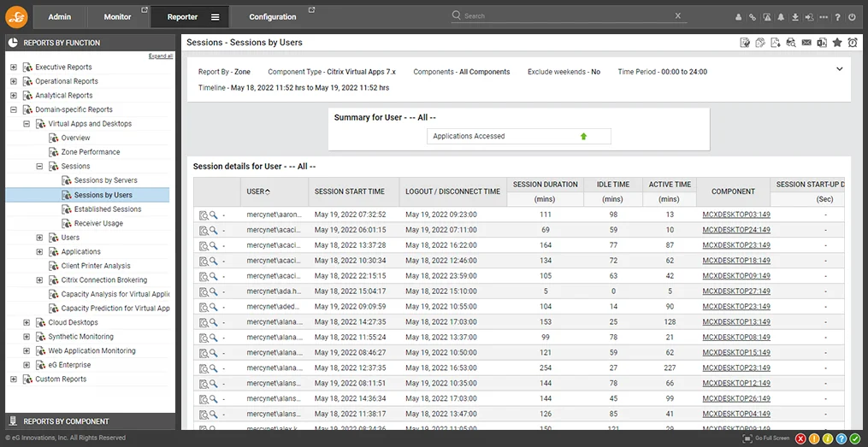The height and width of the screenshot is (447, 868).
Task: Click the yellow info status icon
Action: [x=828, y=438]
